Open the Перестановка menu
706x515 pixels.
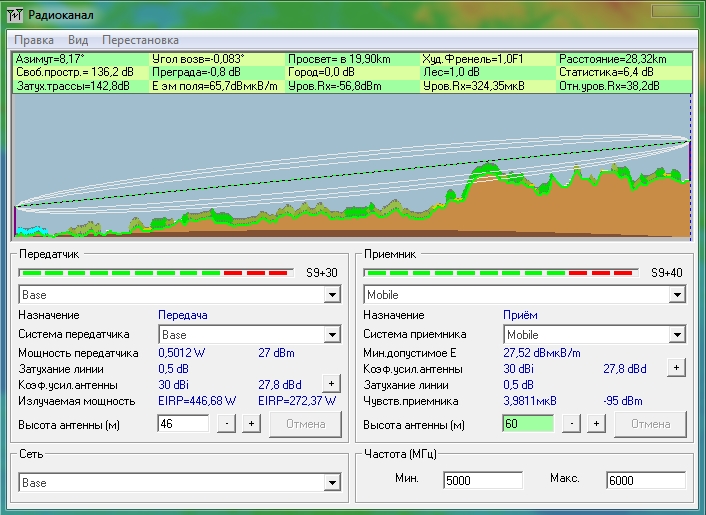click(140, 40)
